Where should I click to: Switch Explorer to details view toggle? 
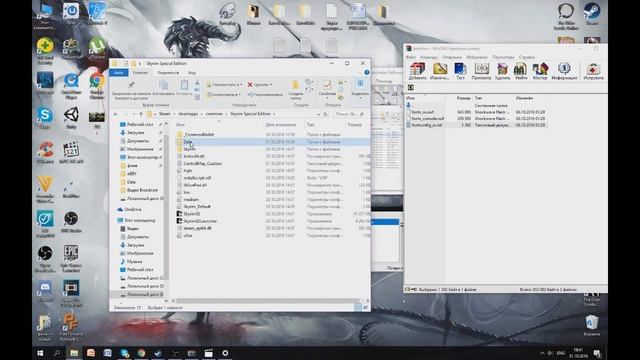pos(358,307)
